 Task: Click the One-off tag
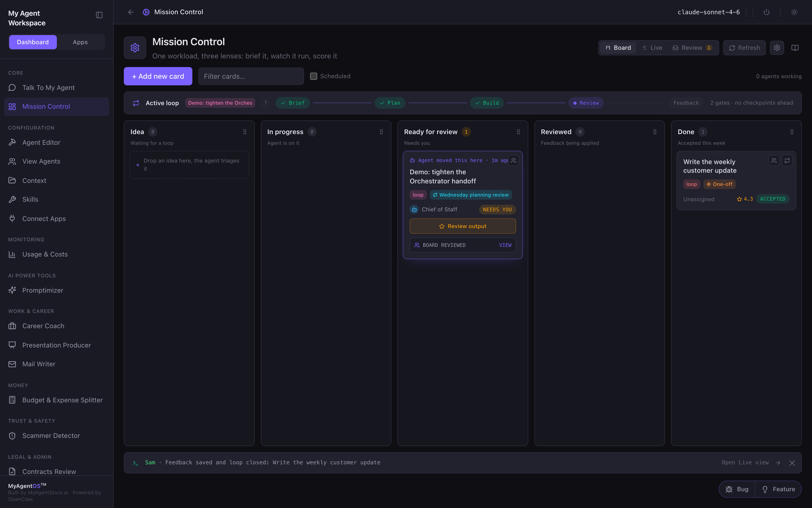tap(719, 184)
